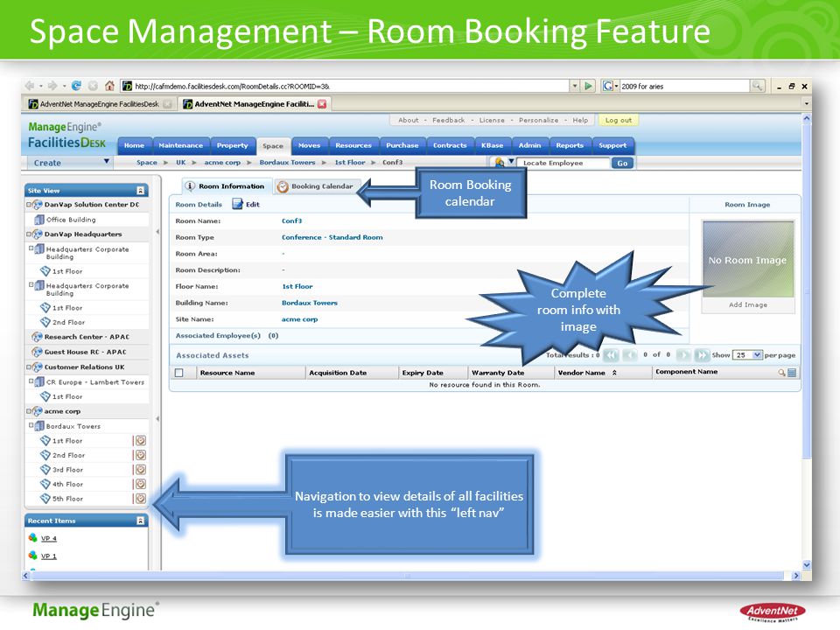Click the Guest House RC - APAC site icon

click(x=37, y=352)
